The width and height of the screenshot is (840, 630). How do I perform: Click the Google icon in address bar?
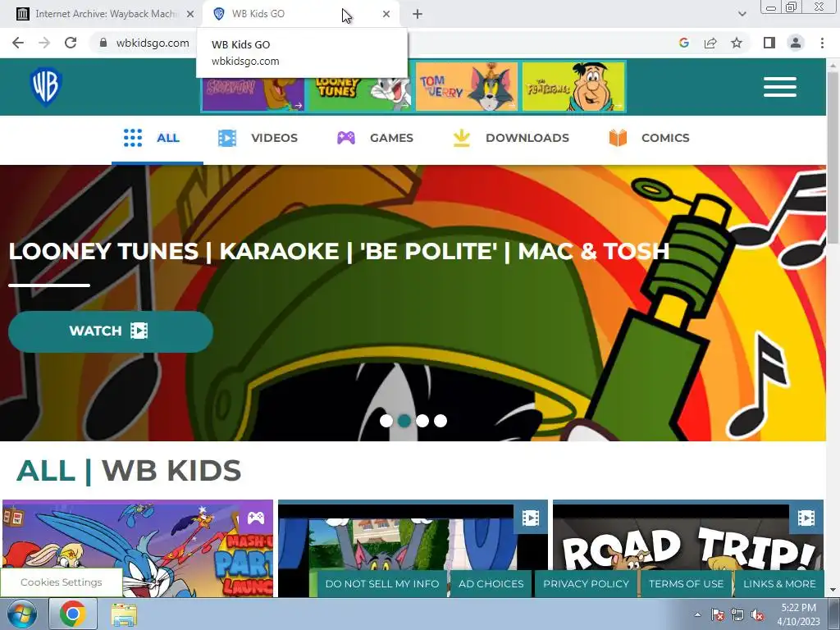click(x=684, y=43)
